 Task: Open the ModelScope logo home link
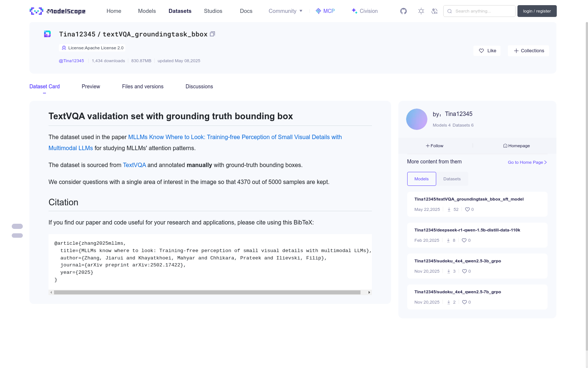point(57,11)
